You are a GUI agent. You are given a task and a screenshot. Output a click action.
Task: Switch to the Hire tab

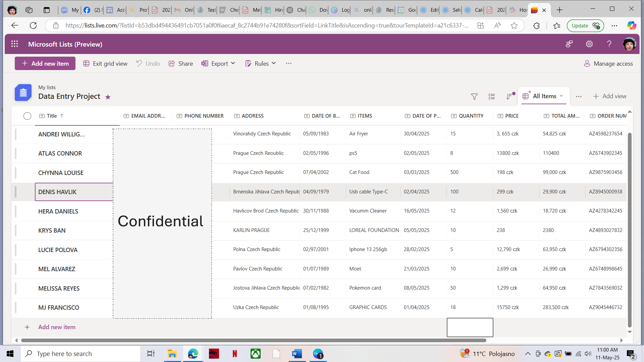(x=274, y=10)
